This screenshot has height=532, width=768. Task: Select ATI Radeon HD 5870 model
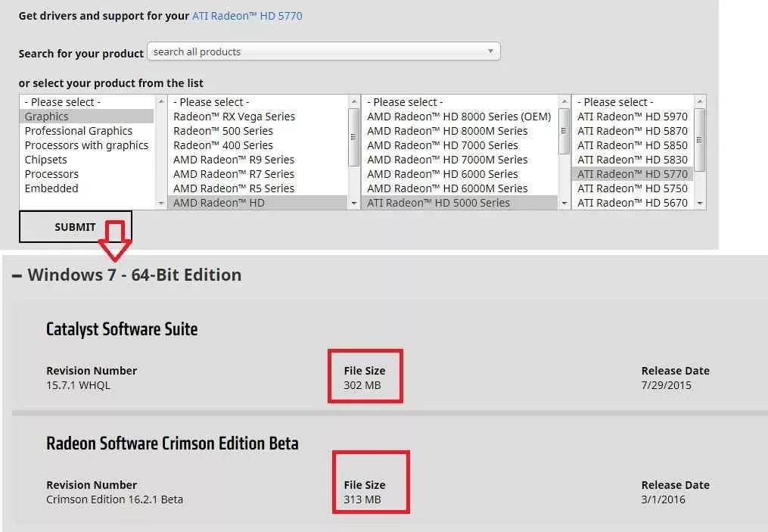633,131
